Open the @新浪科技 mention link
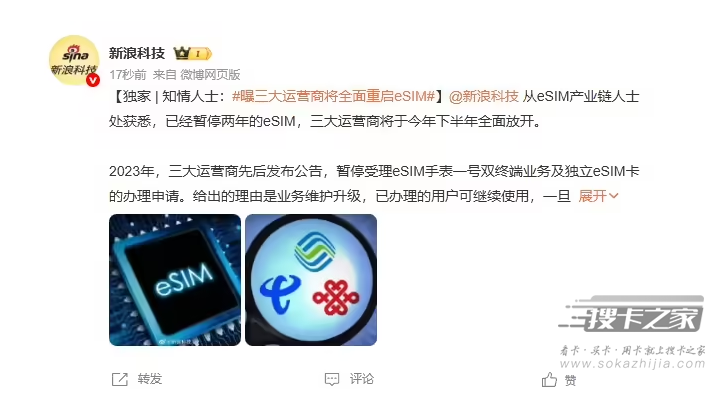Screen dimensions: 712x402 (x=484, y=96)
